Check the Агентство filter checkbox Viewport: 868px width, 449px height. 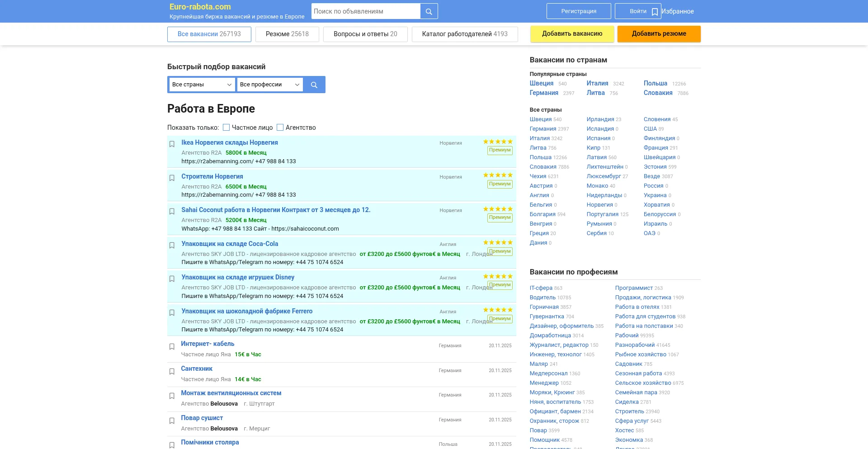tap(280, 128)
